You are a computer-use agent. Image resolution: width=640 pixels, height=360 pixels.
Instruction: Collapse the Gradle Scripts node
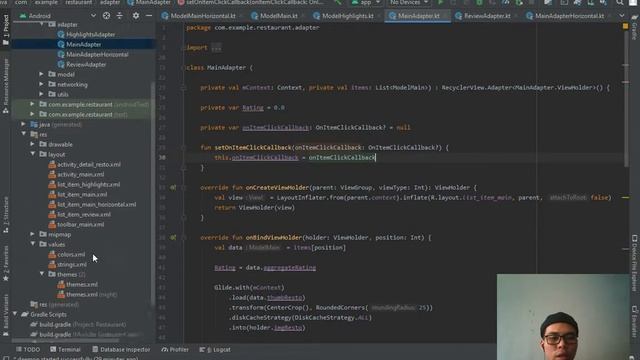point(15,314)
